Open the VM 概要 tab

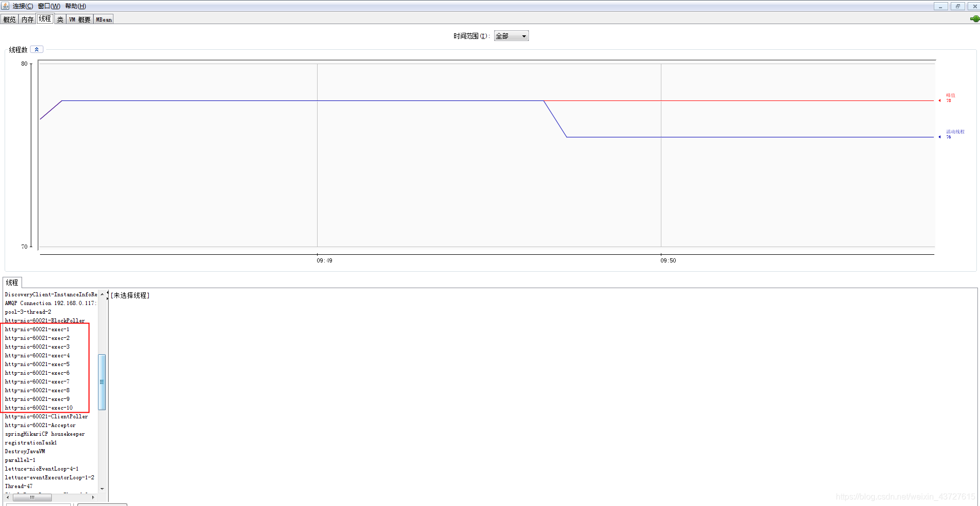80,19
